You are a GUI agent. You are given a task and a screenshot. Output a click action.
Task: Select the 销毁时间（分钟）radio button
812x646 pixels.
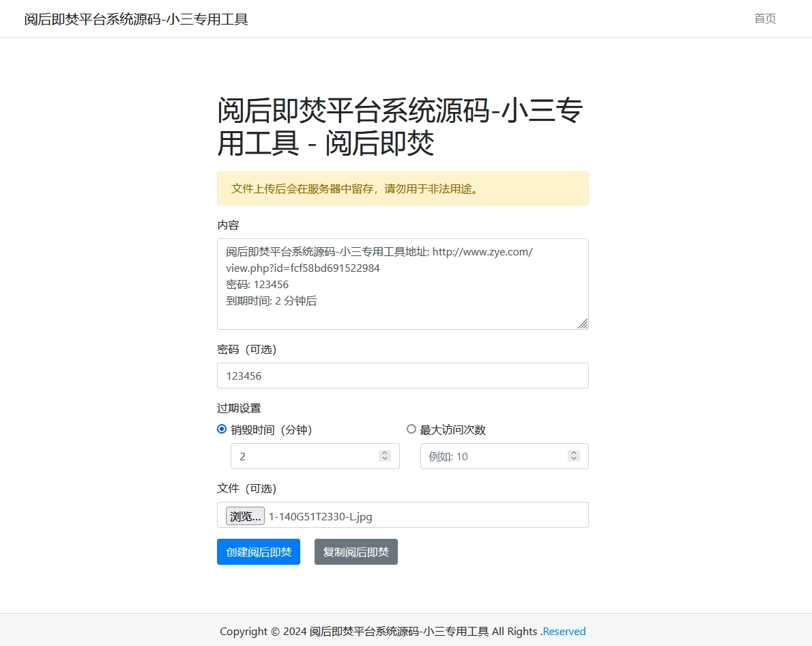(222, 429)
